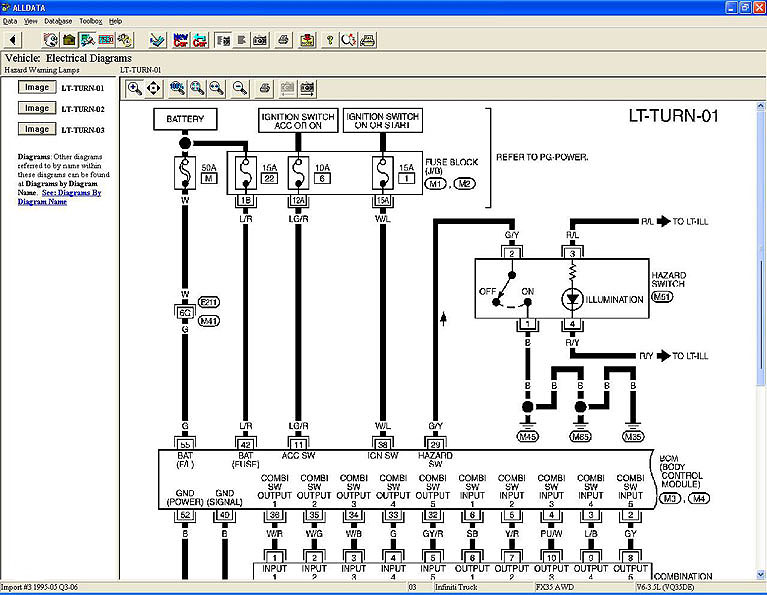Image resolution: width=767 pixels, height=595 pixels.
Task: Click Image button for LT-TURN-02
Action: pos(37,108)
